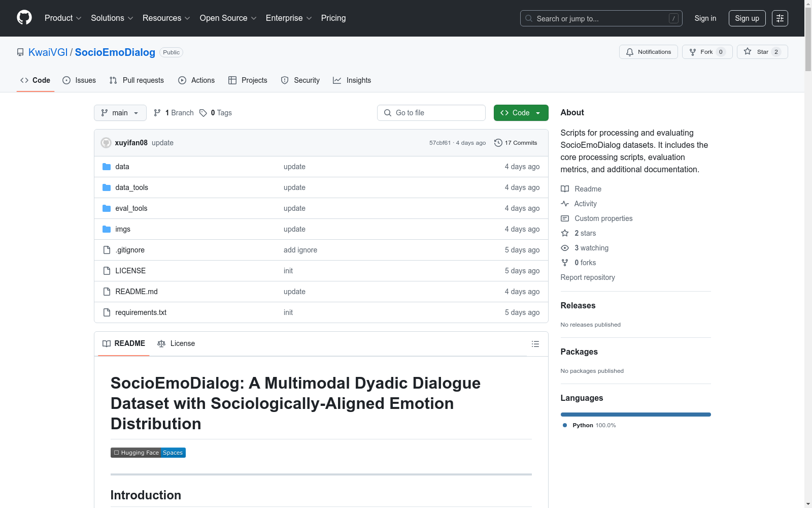812x508 pixels.
Task: Select the Code tab
Action: pos(36,80)
